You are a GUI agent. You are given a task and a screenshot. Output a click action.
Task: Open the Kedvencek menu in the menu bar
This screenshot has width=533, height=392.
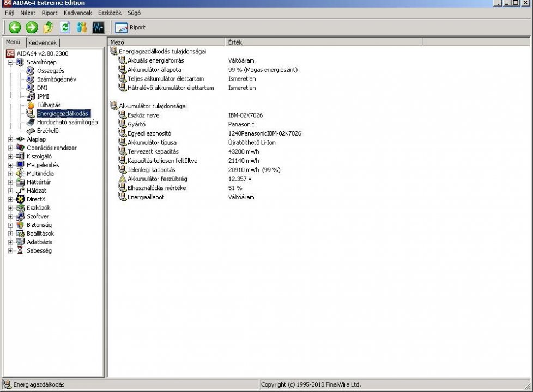point(78,13)
